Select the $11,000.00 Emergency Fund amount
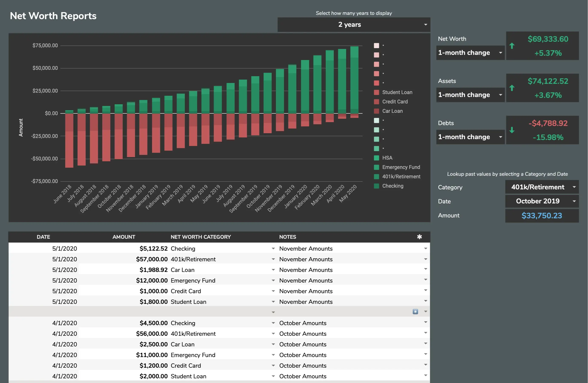588x383 pixels. tap(152, 355)
